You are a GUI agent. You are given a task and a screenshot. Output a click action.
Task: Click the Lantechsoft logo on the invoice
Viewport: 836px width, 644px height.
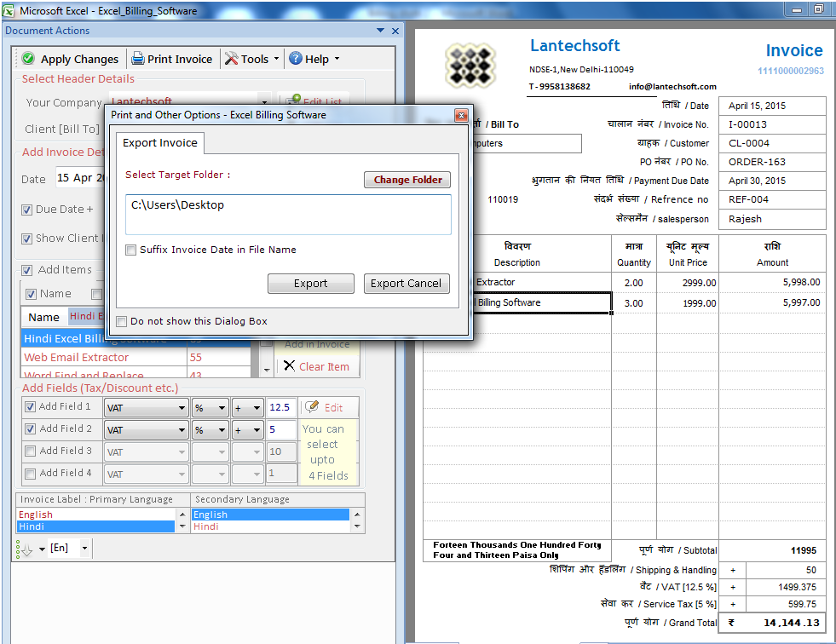(470, 66)
